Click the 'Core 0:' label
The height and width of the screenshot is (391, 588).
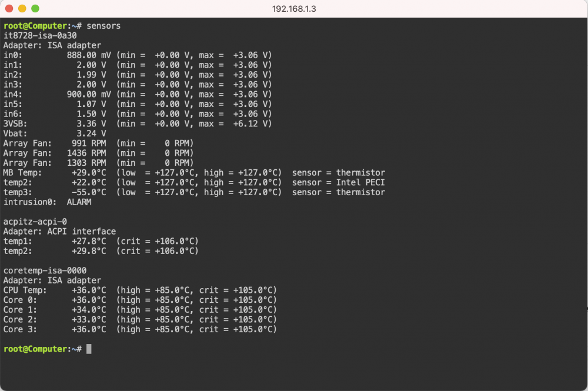(x=20, y=299)
